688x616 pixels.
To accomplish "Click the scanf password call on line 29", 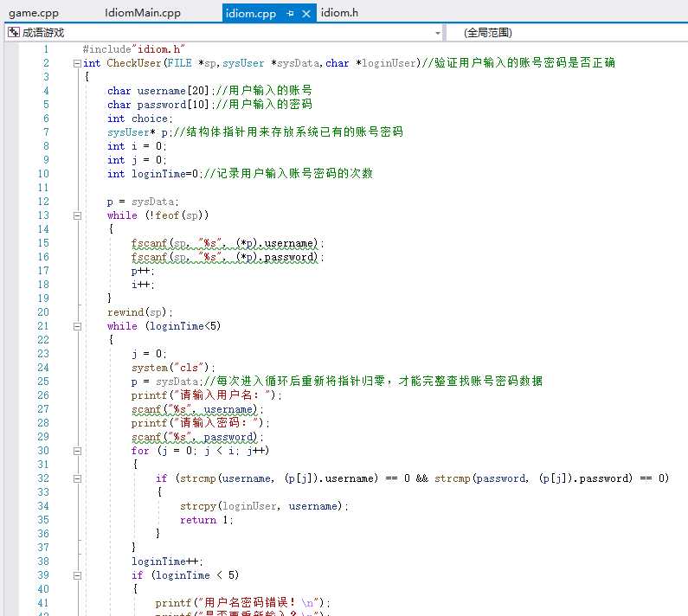I will point(197,437).
